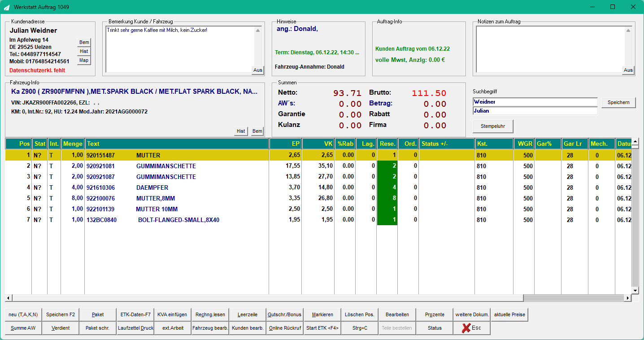Open weitere Dokum. button
Image resolution: width=644 pixels, height=340 pixels.
coord(472,315)
